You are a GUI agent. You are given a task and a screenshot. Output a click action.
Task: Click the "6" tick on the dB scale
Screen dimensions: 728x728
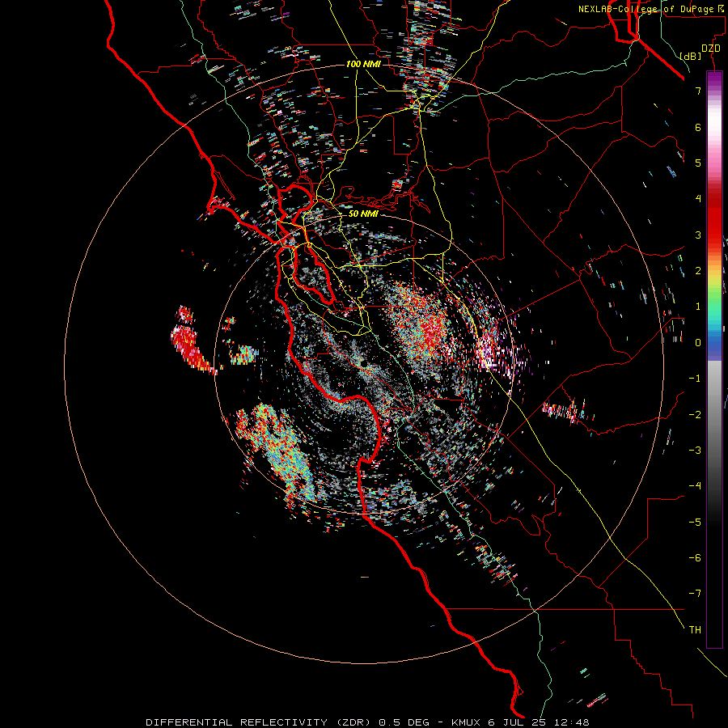coord(698,127)
